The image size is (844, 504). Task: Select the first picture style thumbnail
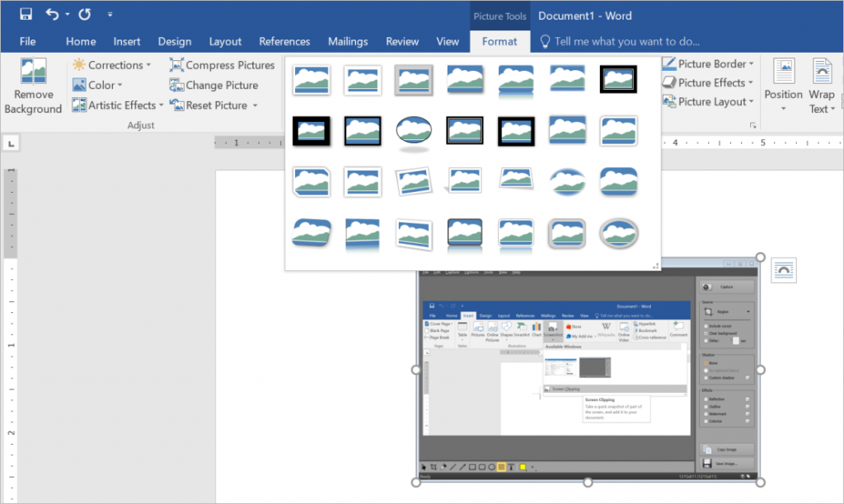(x=312, y=80)
